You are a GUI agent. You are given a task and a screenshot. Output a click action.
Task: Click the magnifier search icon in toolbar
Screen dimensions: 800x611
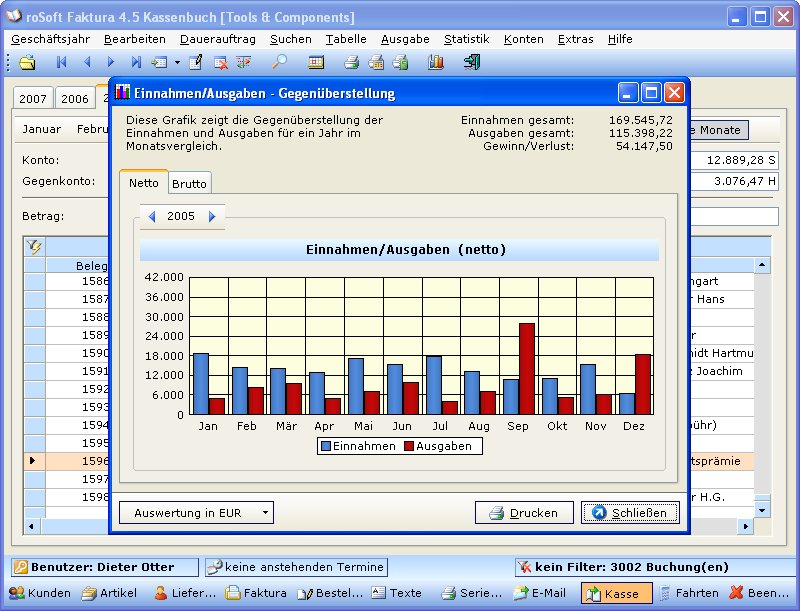280,62
